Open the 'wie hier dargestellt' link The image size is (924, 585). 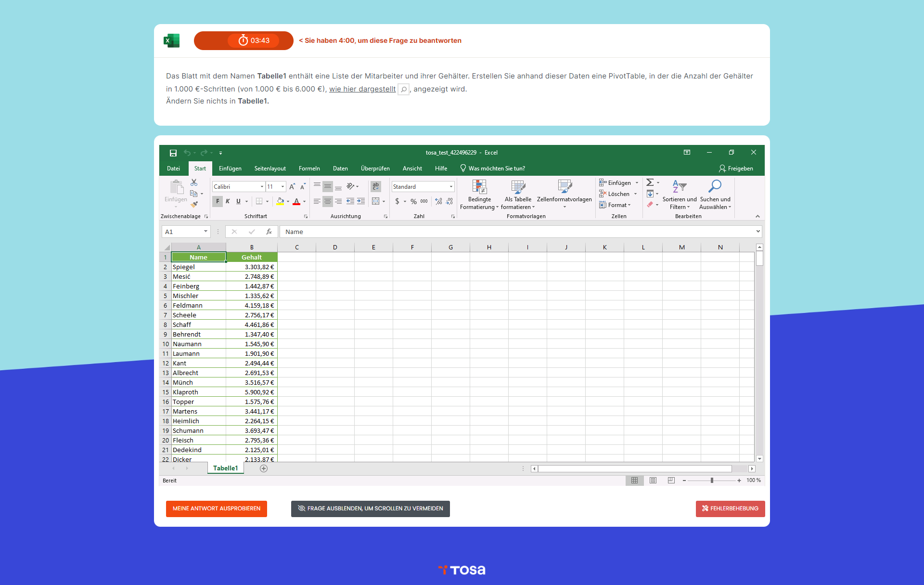362,89
